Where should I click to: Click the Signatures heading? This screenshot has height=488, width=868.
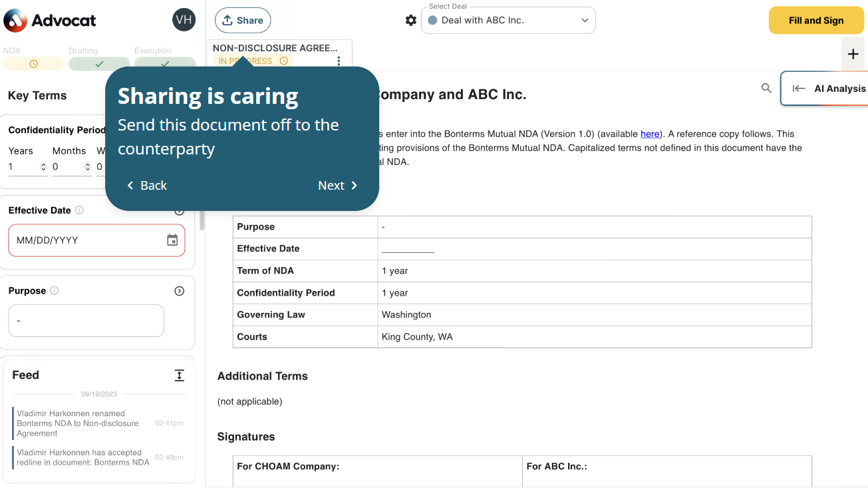click(246, 437)
